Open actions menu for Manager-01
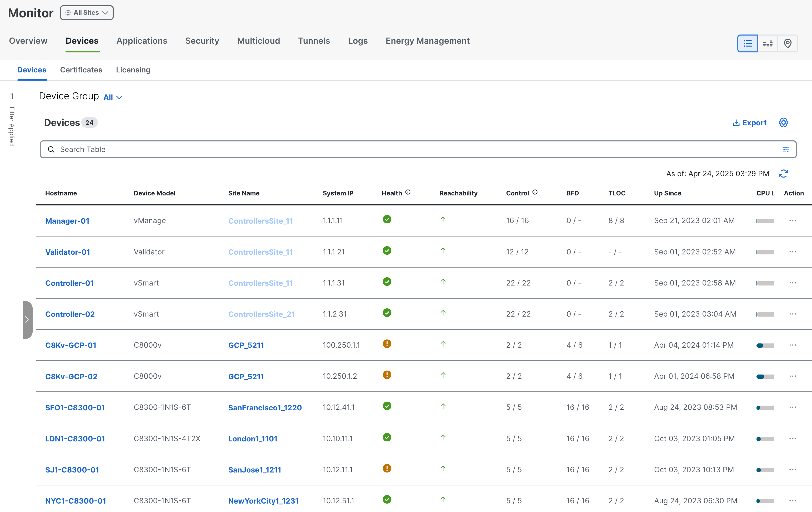 point(793,221)
